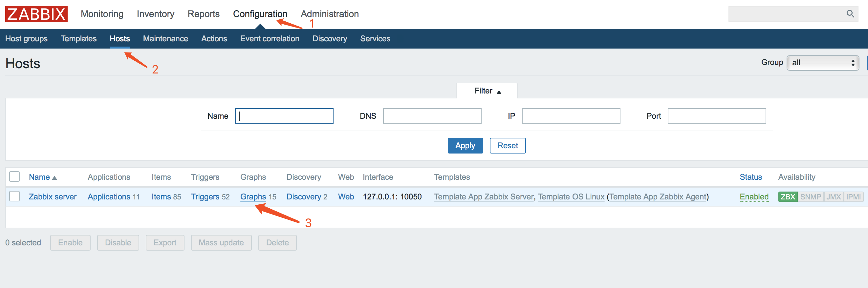
Task: Open Applications for Zabbix server
Action: 109,197
